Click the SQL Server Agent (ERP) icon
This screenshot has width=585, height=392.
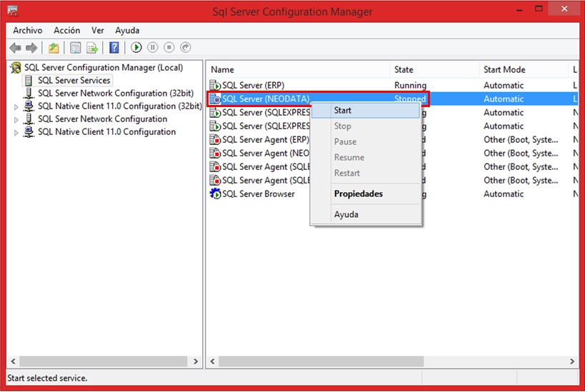tap(215, 139)
